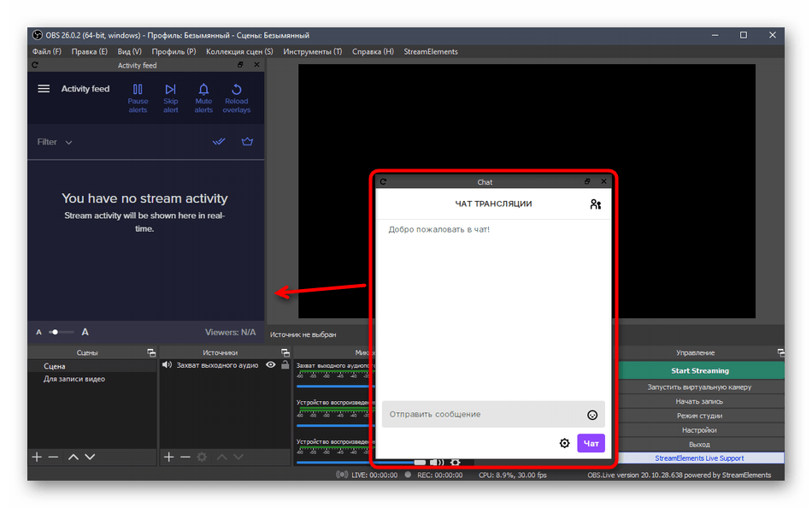This screenshot has width=812, height=508.
Task: Open the StreamElements menu
Action: coord(430,51)
